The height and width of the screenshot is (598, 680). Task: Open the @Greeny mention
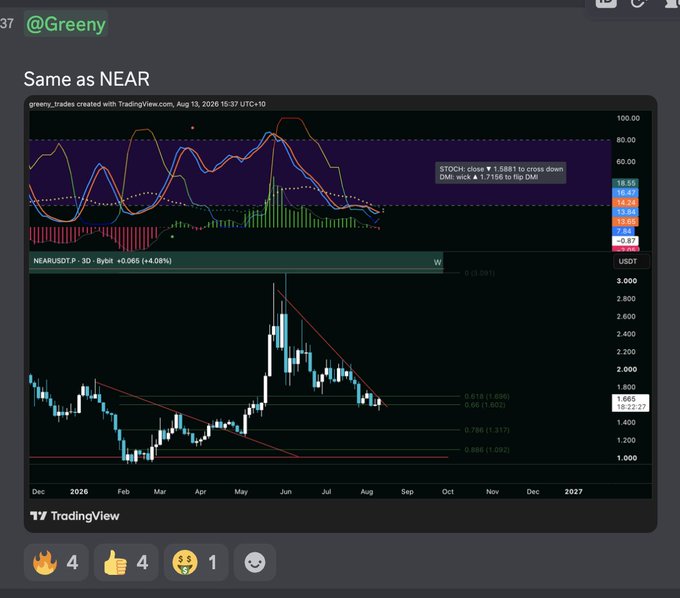point(66,24)
